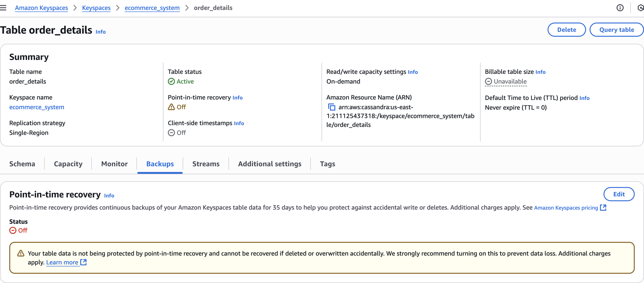View the Tags tab

[327, 164]
